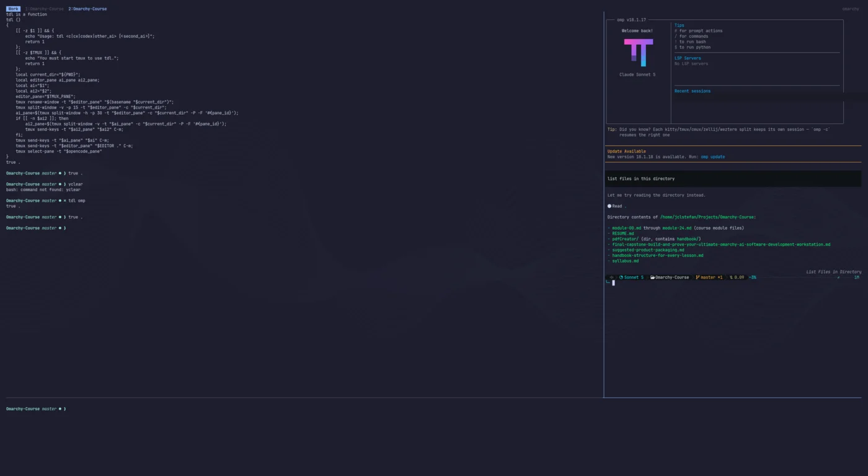Image resolution: width=868 pixels, height=476 pixels.
Task: Click the LSP Servers heading
Action: (x=688, y=58)
